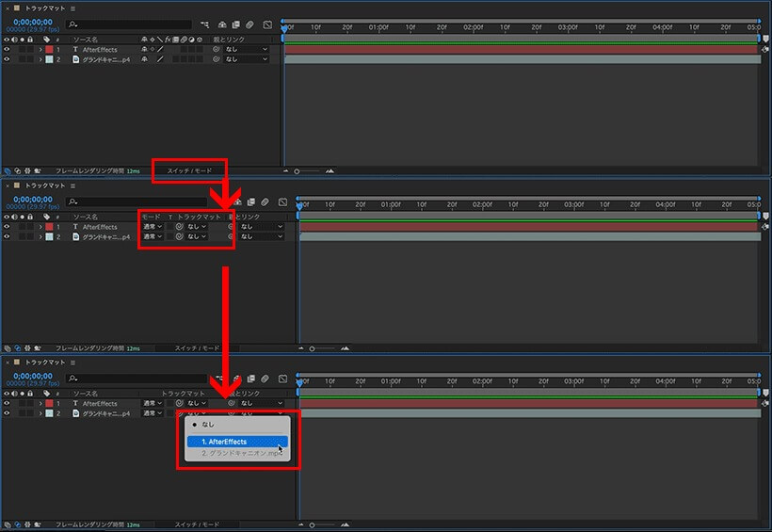Hide AfterEffects layer in middle panel

7,227
